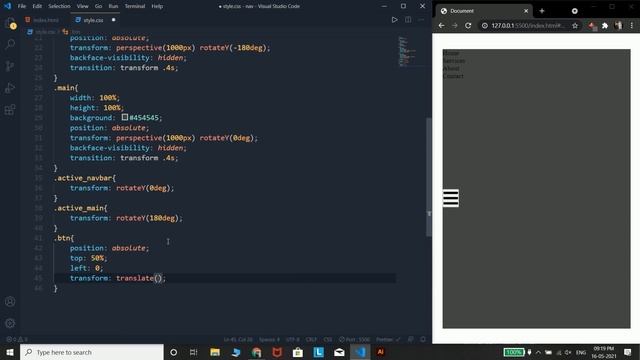Click the feedback icon in status bar

(411, 339)
